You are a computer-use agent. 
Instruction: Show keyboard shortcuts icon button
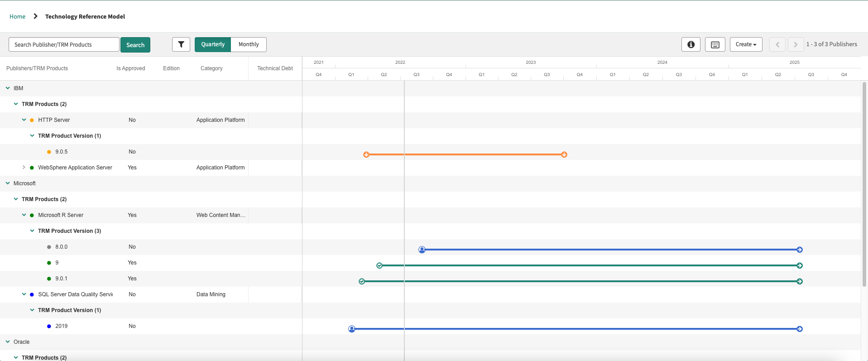pos(715,44)
